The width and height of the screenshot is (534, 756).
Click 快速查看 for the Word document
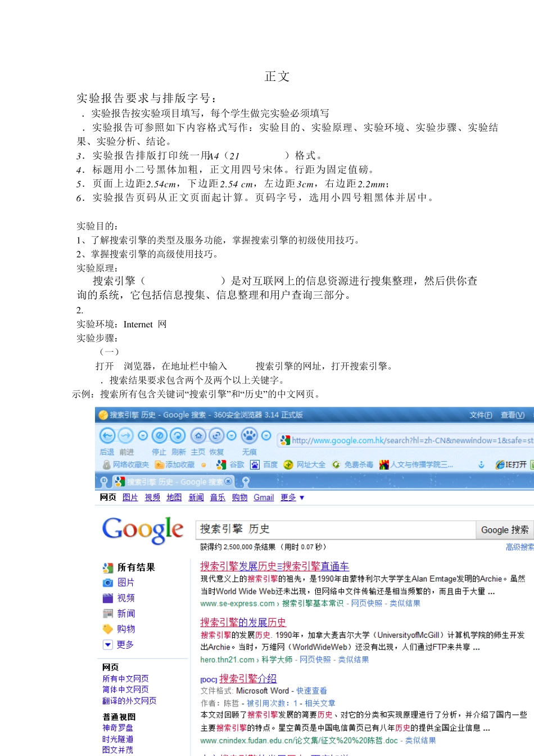[x=311, y=690]
